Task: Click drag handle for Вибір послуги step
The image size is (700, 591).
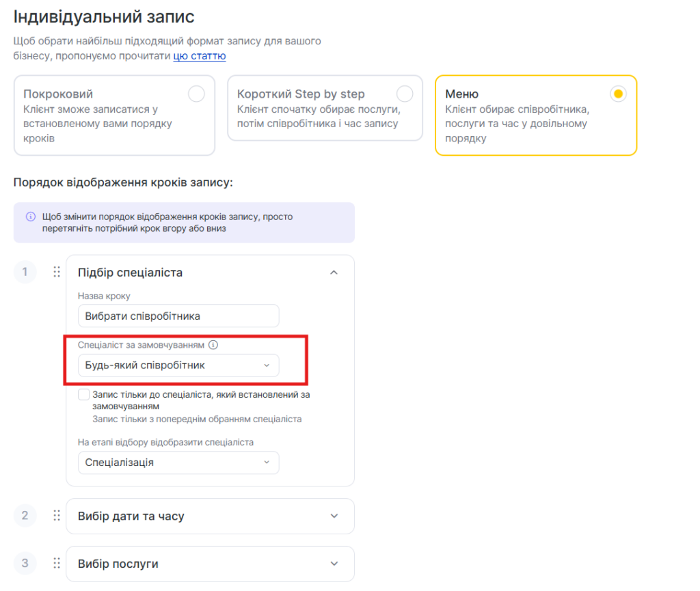Action: 57,564
